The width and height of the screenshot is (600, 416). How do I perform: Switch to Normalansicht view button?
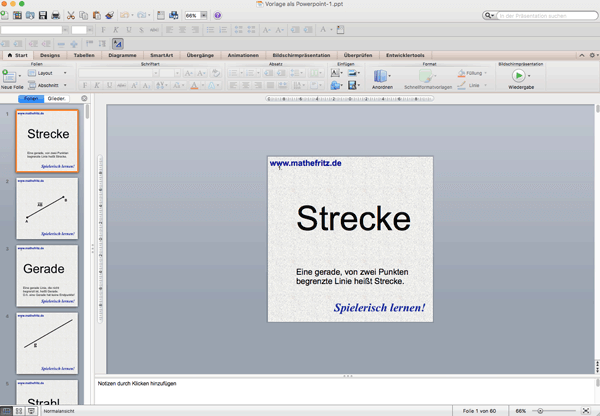pyautogui.click(x=6, y=411)
